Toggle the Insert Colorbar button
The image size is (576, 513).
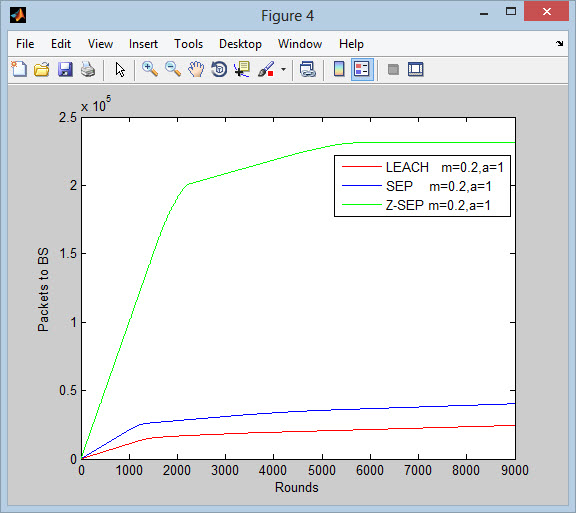pos(339,69)
